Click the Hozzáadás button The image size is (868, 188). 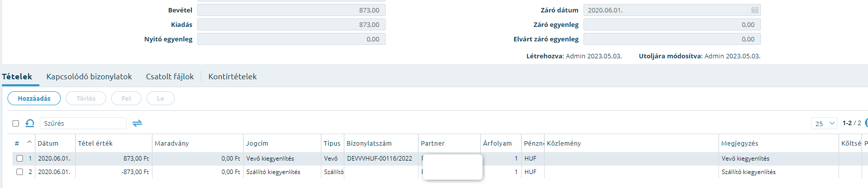(x=34, y=98)
